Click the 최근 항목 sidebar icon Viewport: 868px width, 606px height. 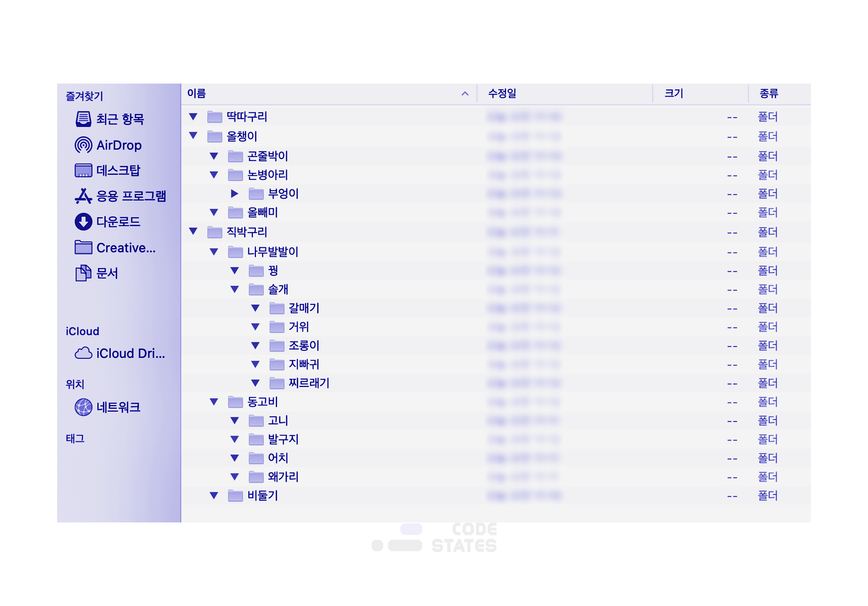83,119
